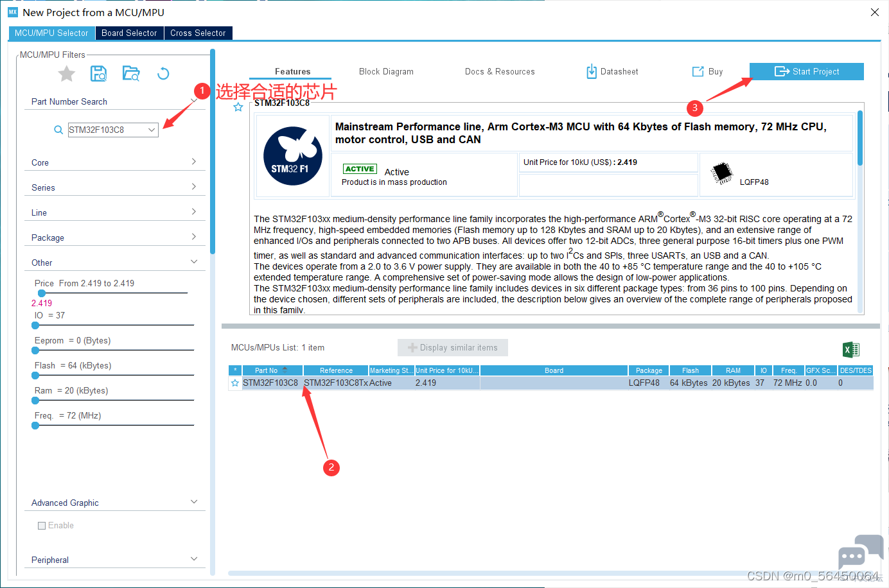
Task: Switch to the MCU/MPU Selector tab
Action: [51, 33]
